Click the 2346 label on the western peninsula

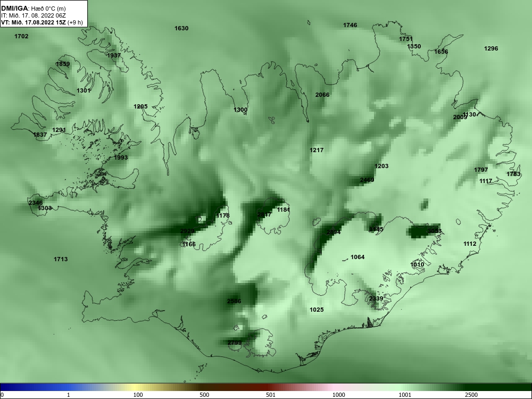[36, 203]
